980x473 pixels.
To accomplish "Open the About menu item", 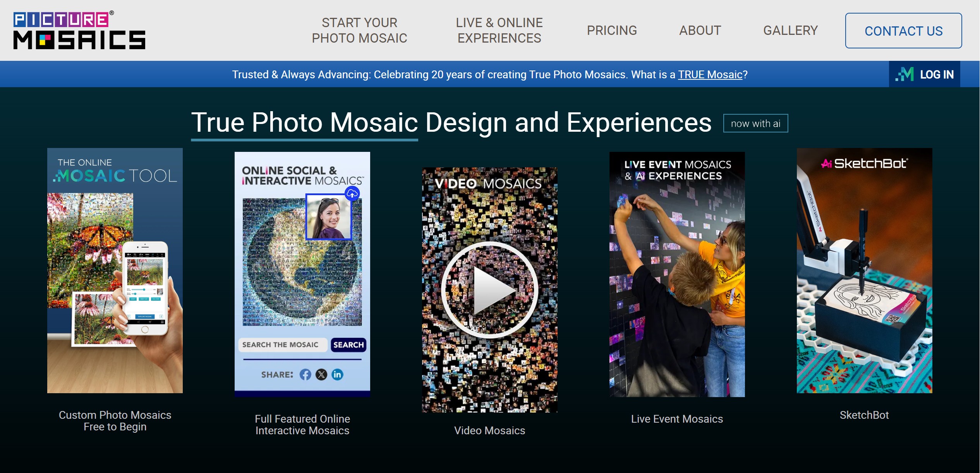I will (700, 30).
